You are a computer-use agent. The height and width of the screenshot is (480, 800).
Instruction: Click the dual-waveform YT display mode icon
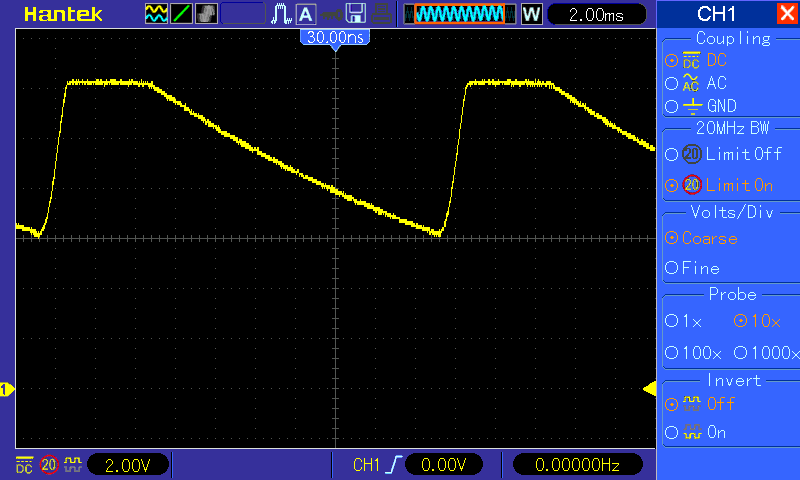tap(156, 14)
